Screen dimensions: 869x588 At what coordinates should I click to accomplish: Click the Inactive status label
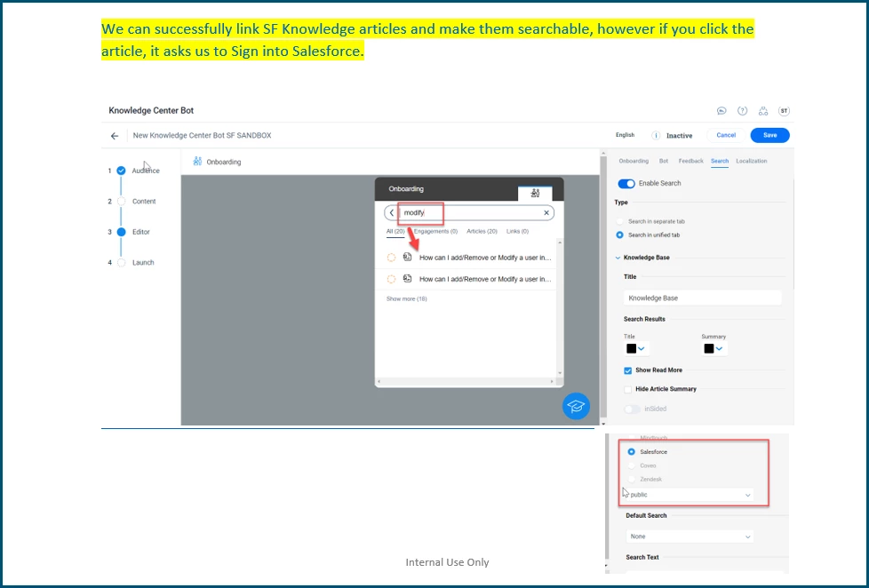coord(679,136)
